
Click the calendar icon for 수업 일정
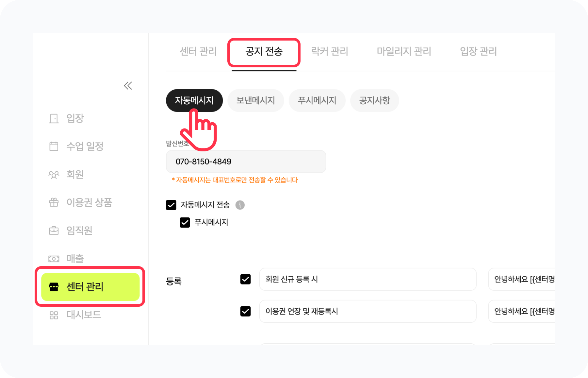coord(54,146)
